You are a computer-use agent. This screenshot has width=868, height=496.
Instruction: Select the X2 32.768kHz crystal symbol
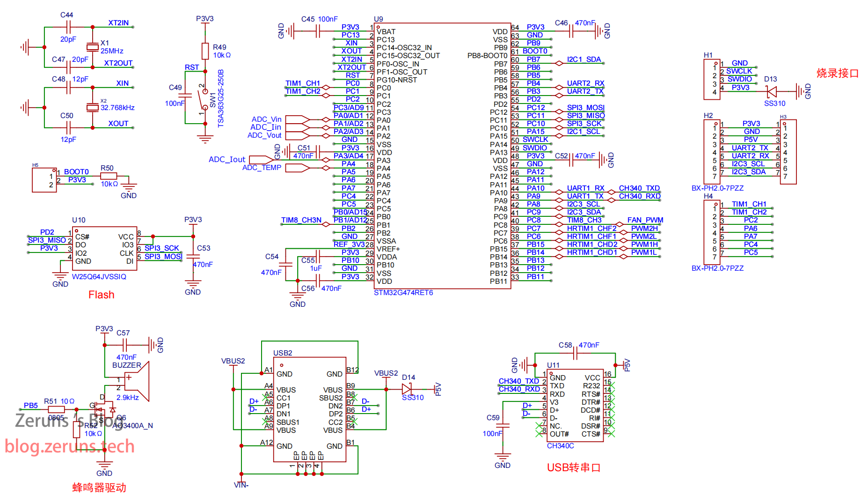point(93,107)
